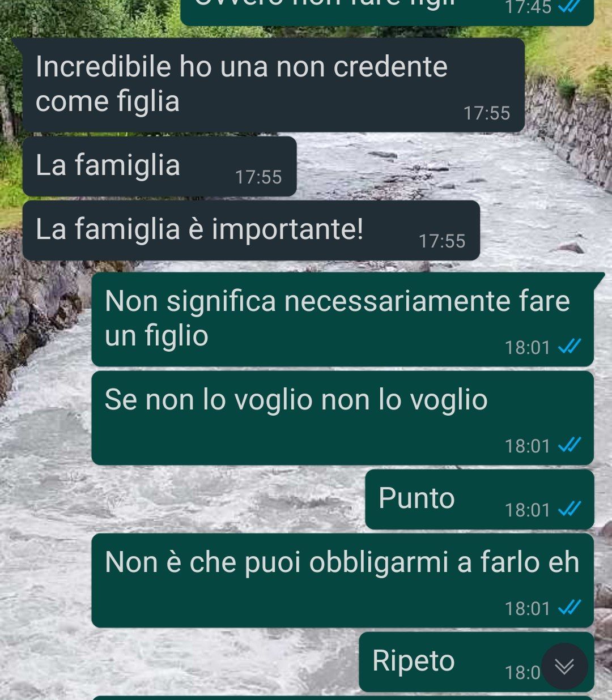Viewport: 612px width, 700px height.
Task: Select the 'Ripeto' message bubble
Action: coord(476,661)
